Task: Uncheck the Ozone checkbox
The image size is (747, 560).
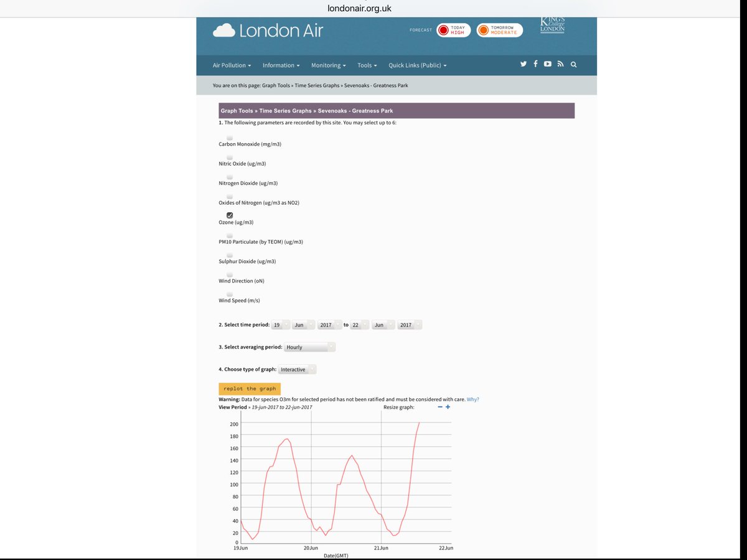Action: click(x=230, y=215)
